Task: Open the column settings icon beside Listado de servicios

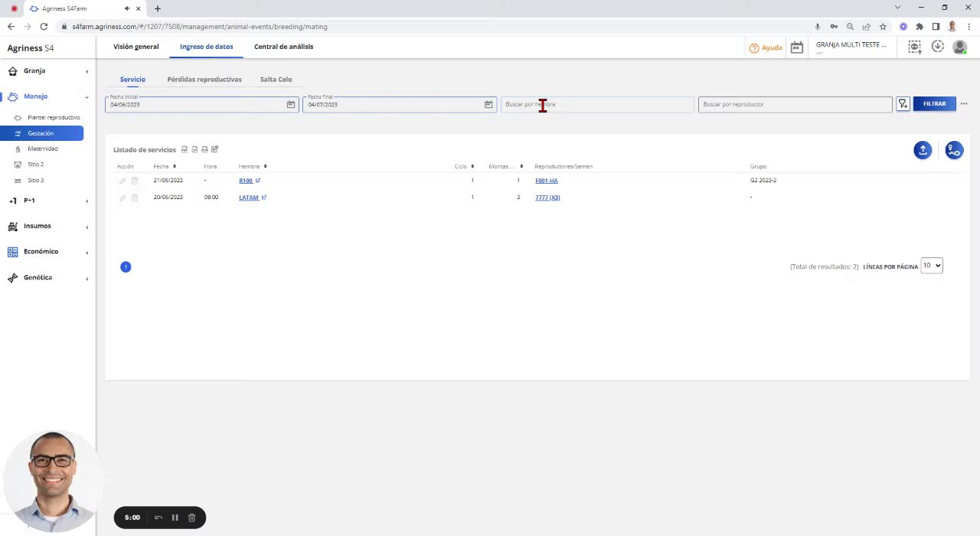Action: [214, 149]
